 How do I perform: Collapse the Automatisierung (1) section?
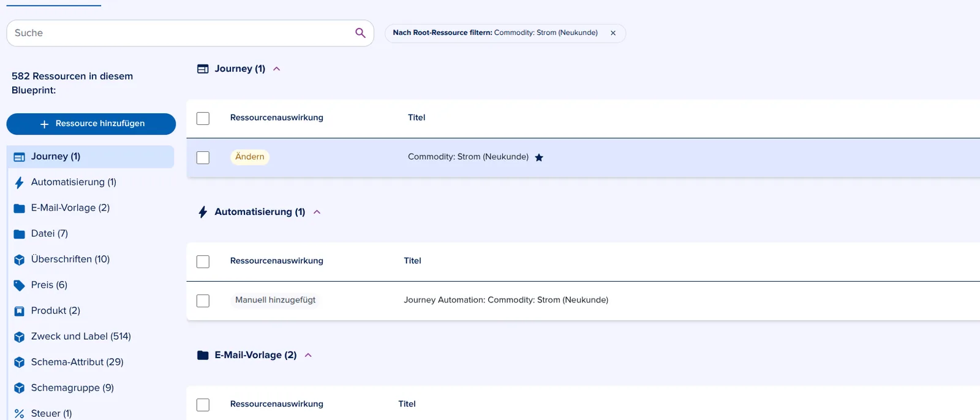(x=317, y=212)
